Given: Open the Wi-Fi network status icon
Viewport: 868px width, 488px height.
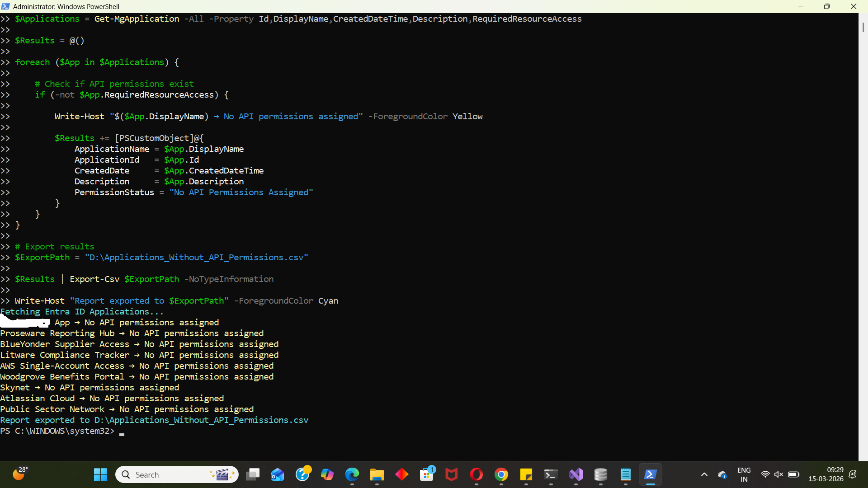Looking at the screenshot, I should [x=765, y=474].
